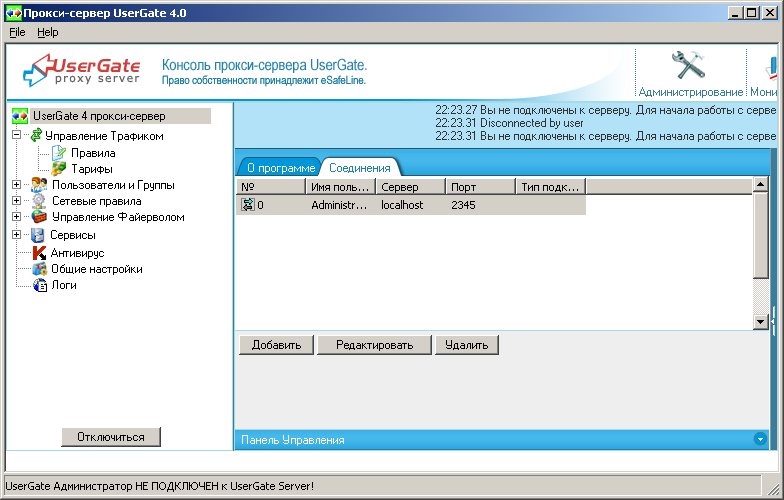Collapse the Управление Трафиком tree node

click(x=16, y=135)
